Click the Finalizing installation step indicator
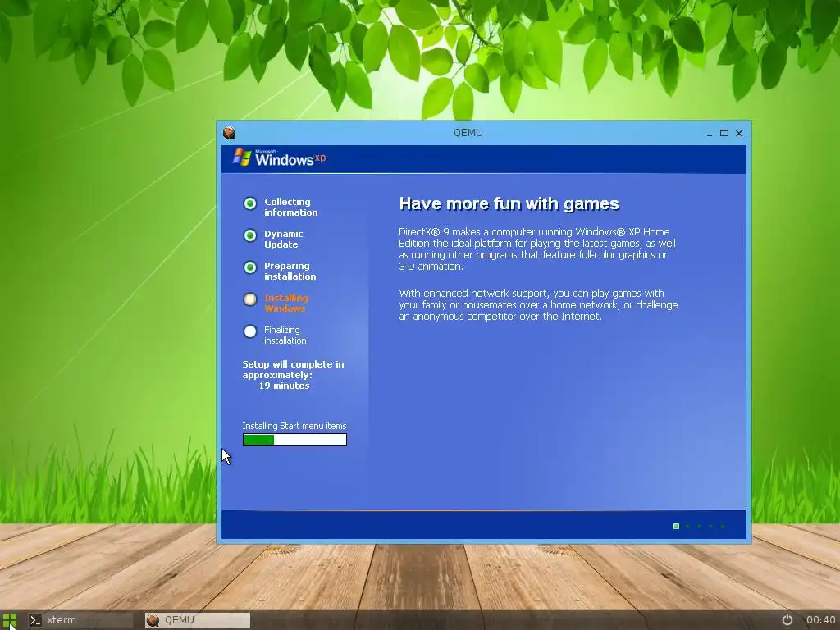840x630 pixels. tap(250, 331)
